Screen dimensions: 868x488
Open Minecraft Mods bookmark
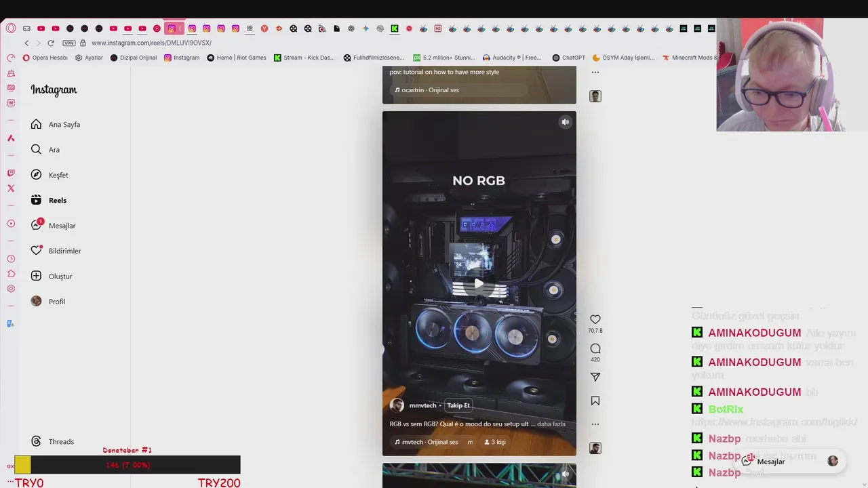689,58
